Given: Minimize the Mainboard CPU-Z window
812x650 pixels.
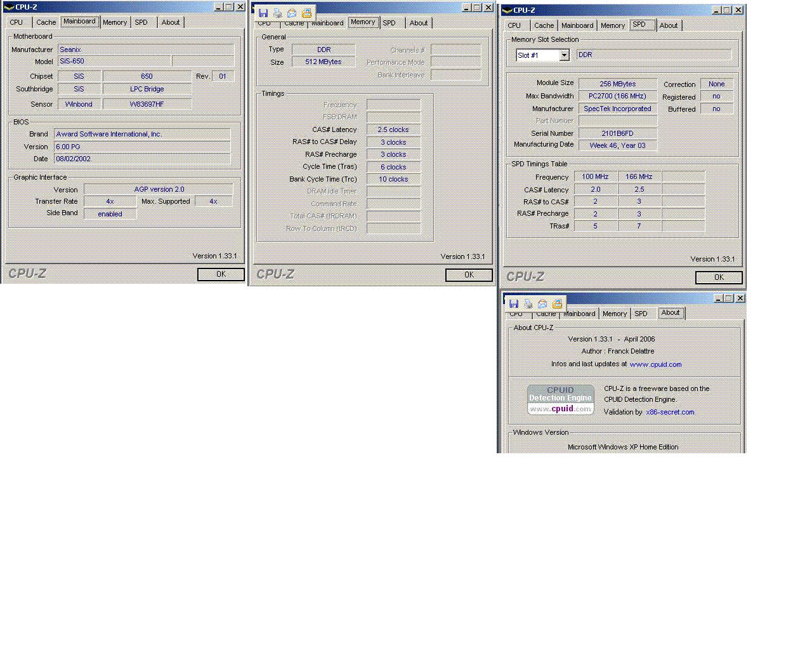Looking at the screenshot, I should [218, 7].
